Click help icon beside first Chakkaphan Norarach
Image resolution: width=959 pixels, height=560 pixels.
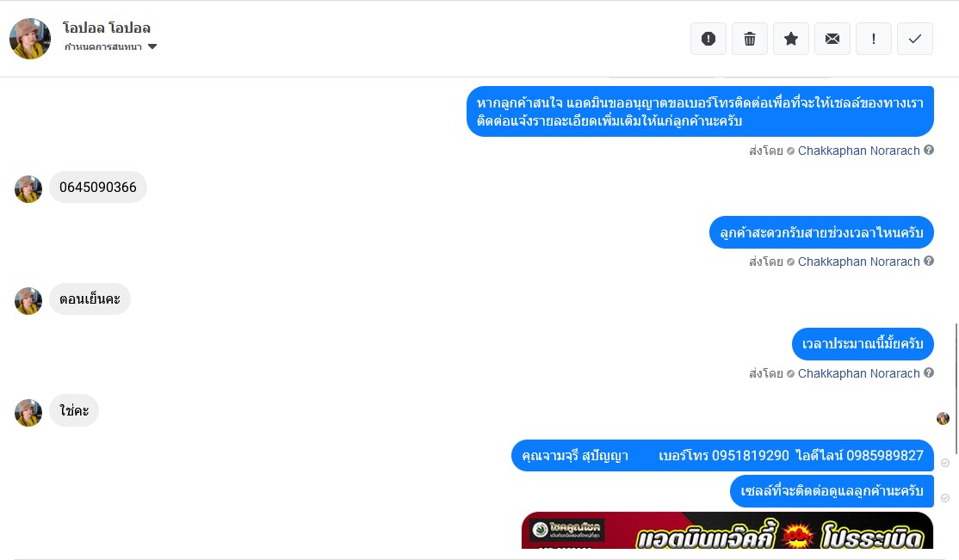[928, 150]
